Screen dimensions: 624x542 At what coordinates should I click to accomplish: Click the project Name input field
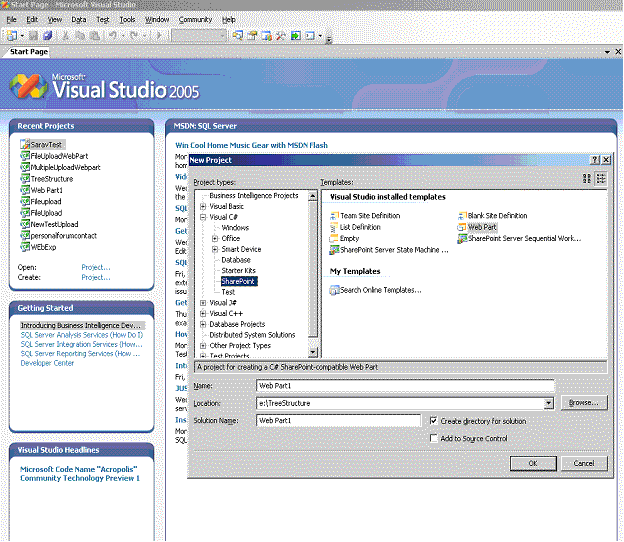point(405,386)
